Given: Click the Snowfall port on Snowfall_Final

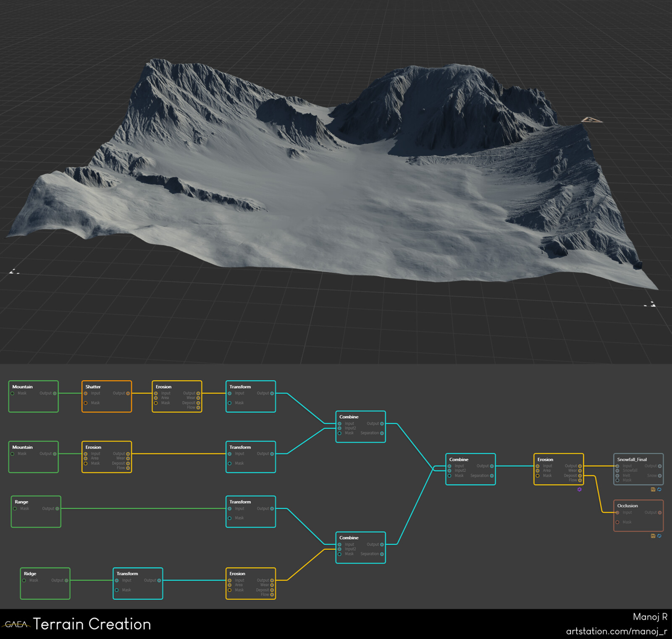Looking at the screenshot, I should [617, 471].
